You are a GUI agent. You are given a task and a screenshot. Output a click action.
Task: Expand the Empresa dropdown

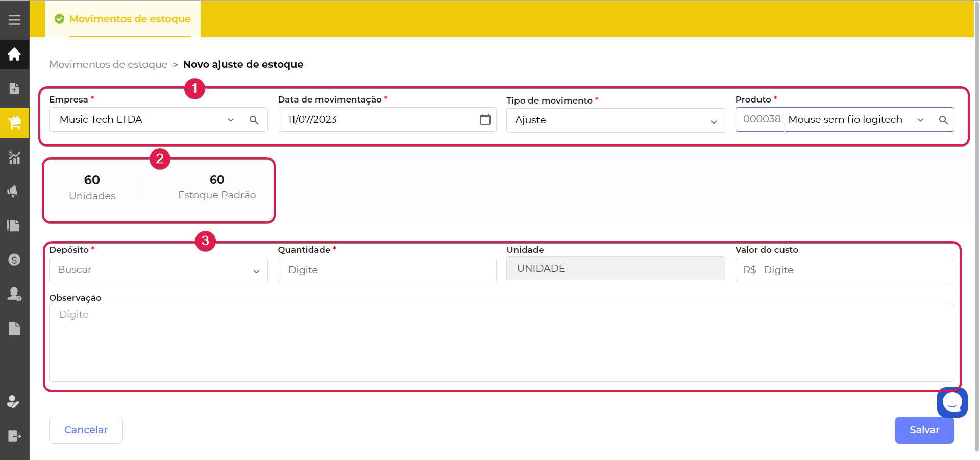coord(231,120)
